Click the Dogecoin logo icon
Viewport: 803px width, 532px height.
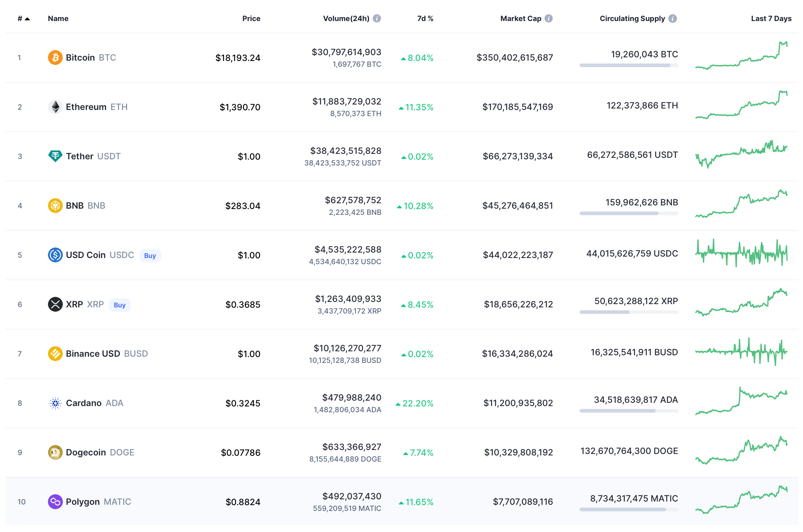pyautogui.click(x=55, y=452)
